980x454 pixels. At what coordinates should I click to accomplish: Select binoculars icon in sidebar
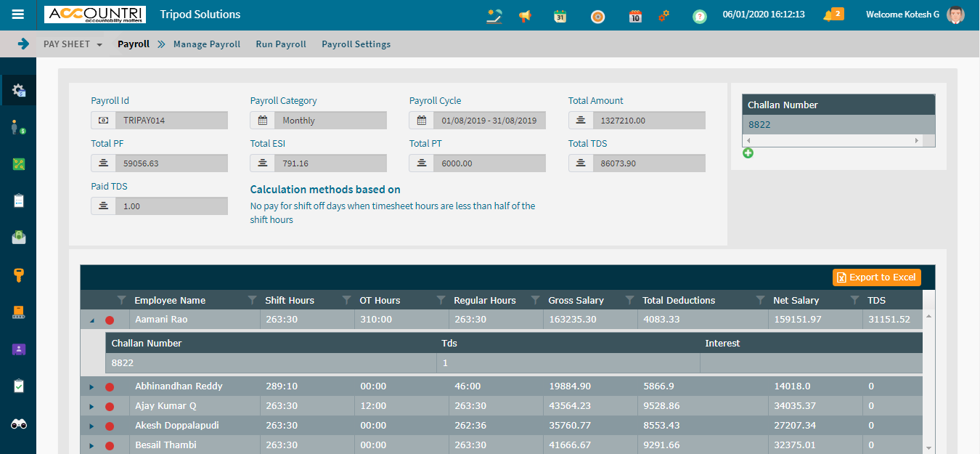[19, 424]
